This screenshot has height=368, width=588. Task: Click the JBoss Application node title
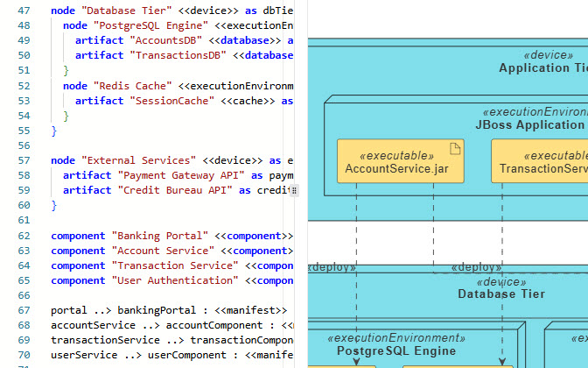pyautogui.click(x=531, y=124)
